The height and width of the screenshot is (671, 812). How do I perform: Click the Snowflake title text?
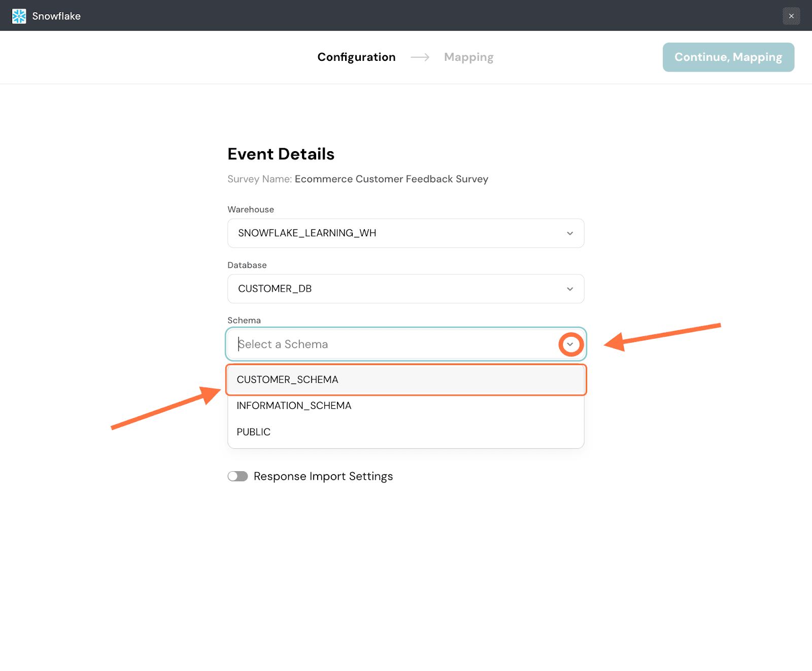[x=56, y=16]
